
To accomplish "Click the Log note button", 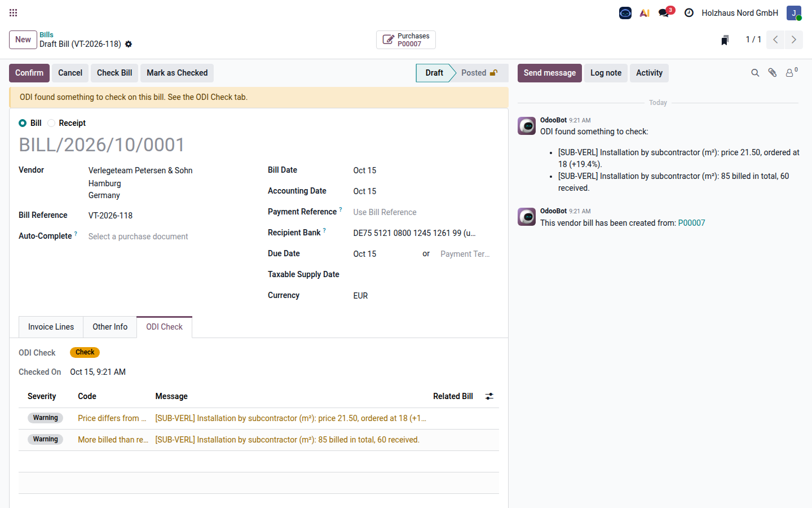I will click(x=606, y=73).
